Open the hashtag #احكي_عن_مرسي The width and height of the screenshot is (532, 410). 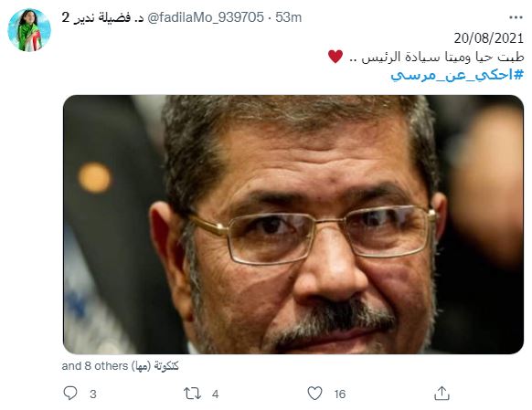457,75
